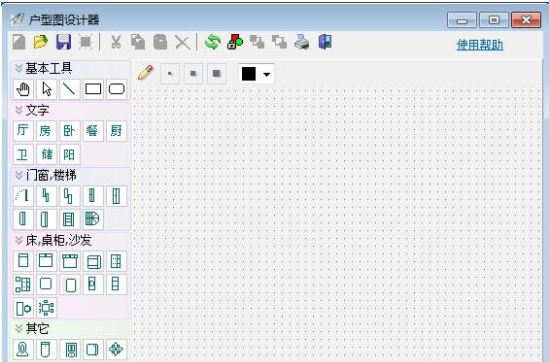Pick the rounded rectangle tool
This screenshot has height=362, width=549.
[117, 89]
